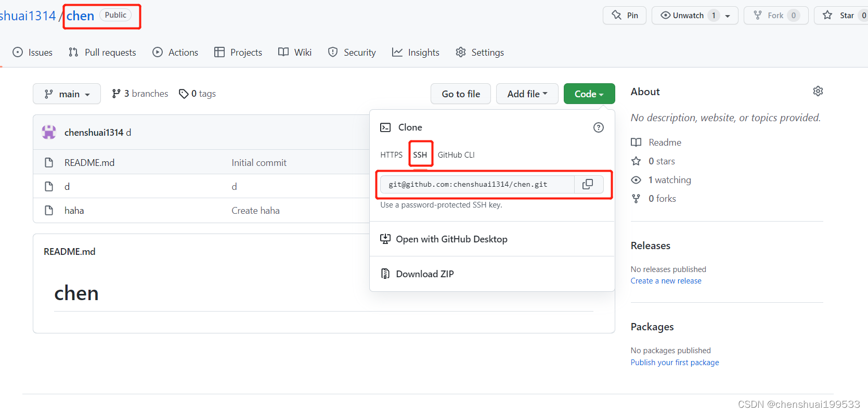Switch to the Projects tab

coord(238,53)
